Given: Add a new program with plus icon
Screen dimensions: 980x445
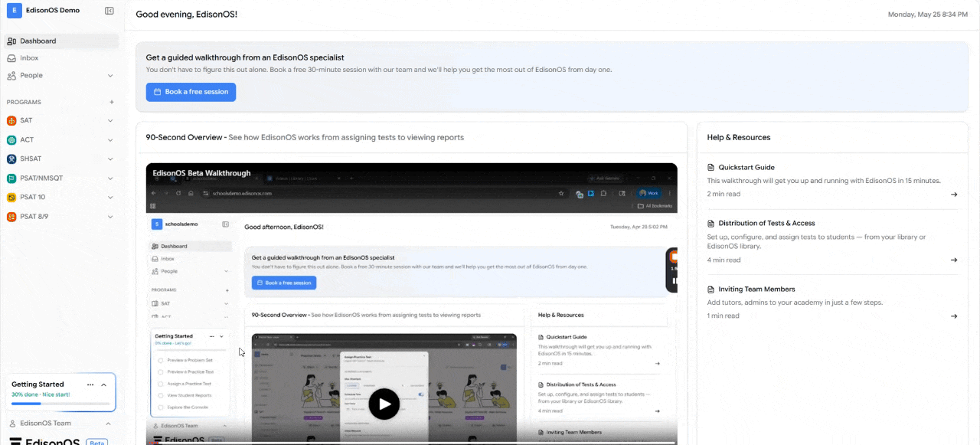Looking at the screenshot, I should click(111, 102).
